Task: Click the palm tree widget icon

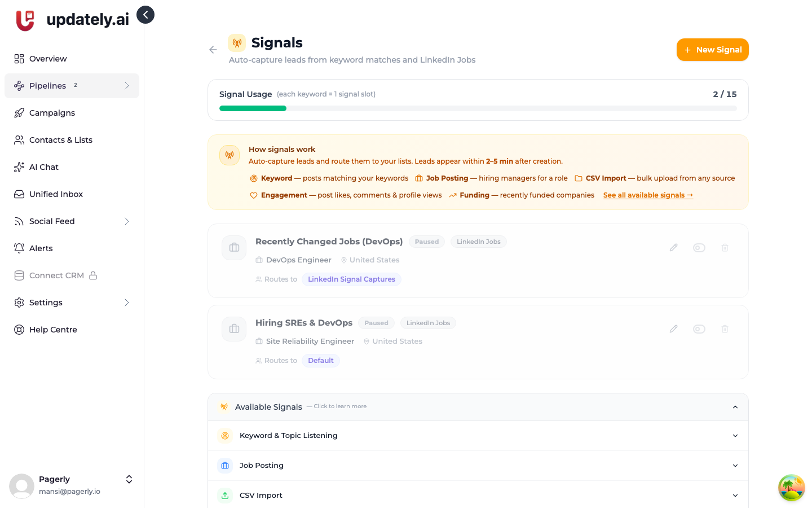Action: tap(792, 488)
